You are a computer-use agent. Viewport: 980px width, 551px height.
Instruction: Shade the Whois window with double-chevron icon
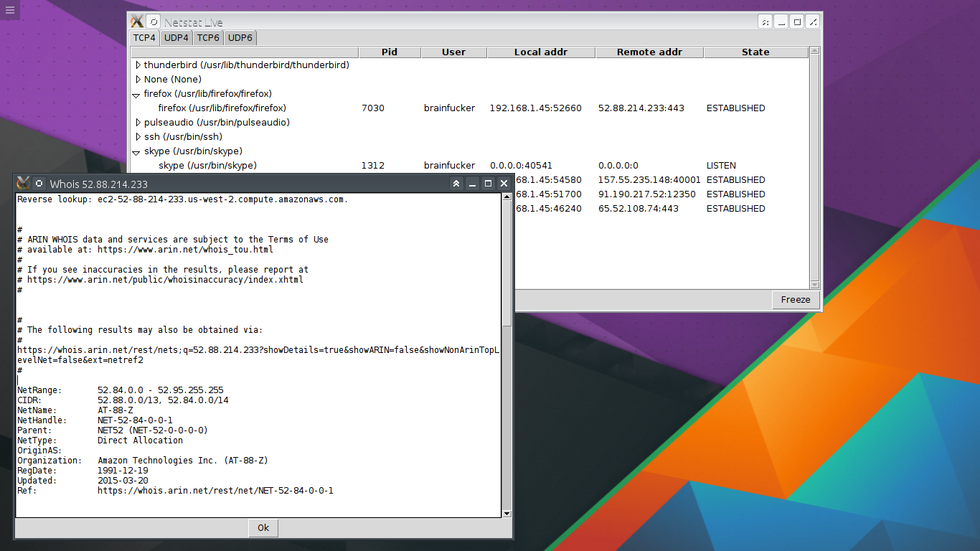456,184
